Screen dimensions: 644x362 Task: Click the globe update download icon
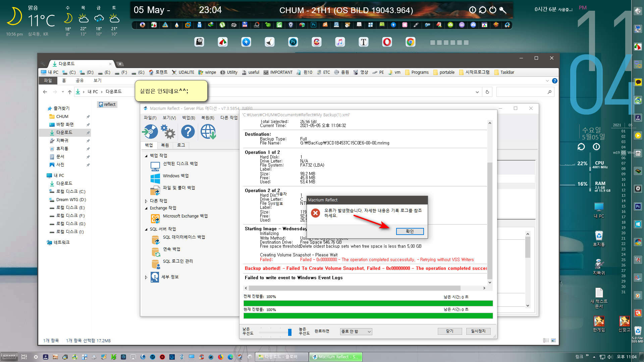tap(208, 132)
